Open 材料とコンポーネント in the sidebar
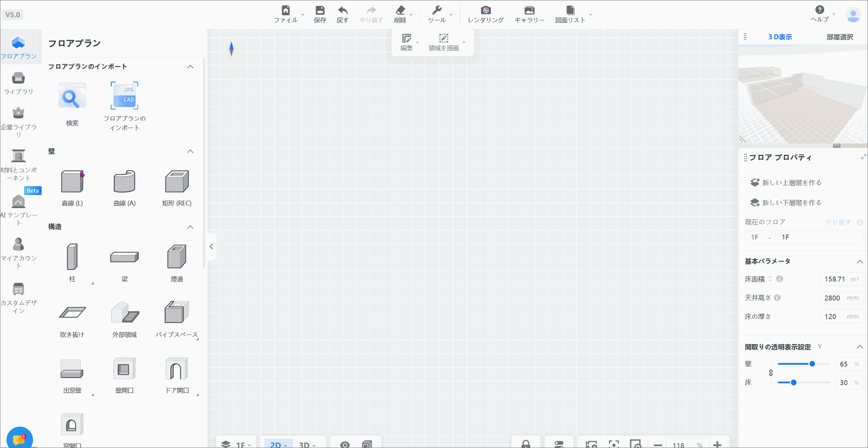 (x=19, y=165)
